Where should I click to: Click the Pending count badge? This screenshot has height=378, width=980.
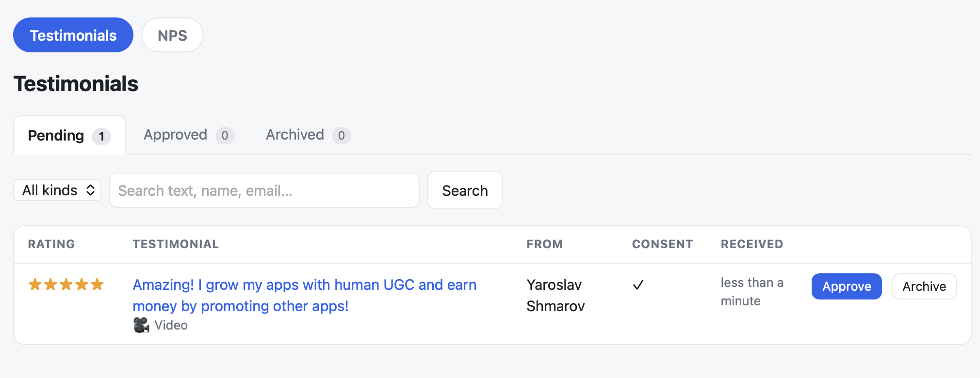101,136
